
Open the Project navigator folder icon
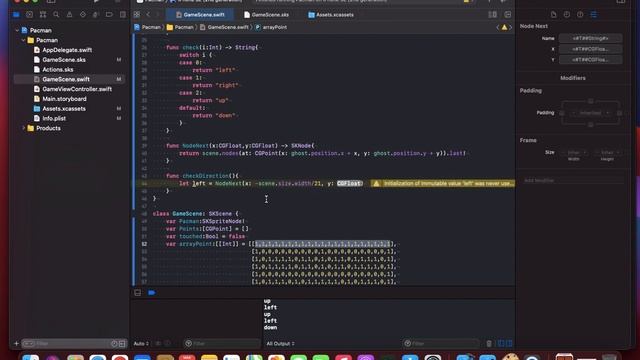tap(16, 15)
